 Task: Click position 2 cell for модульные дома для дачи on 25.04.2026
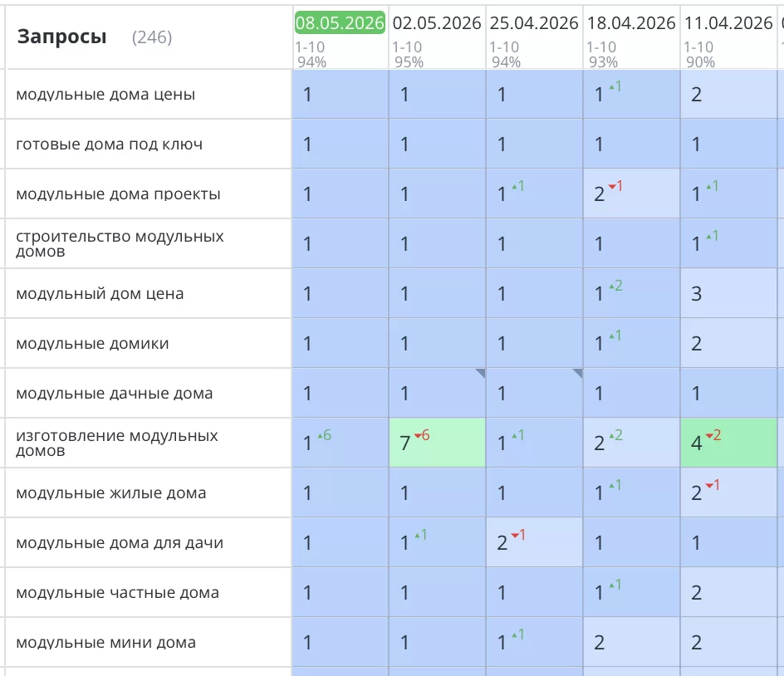pyautogui.click(x=534, y=542)
